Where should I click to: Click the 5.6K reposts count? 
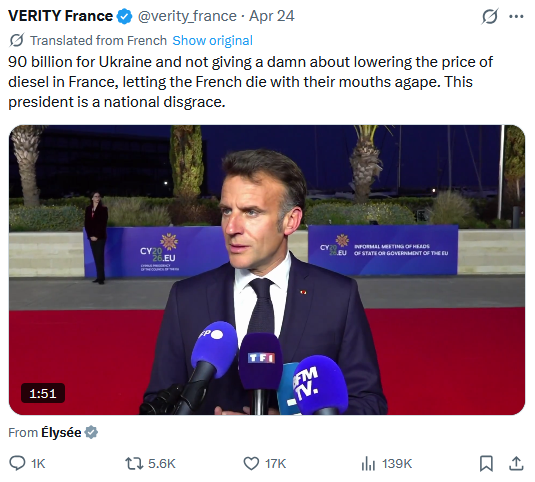[x=162, y=464]
